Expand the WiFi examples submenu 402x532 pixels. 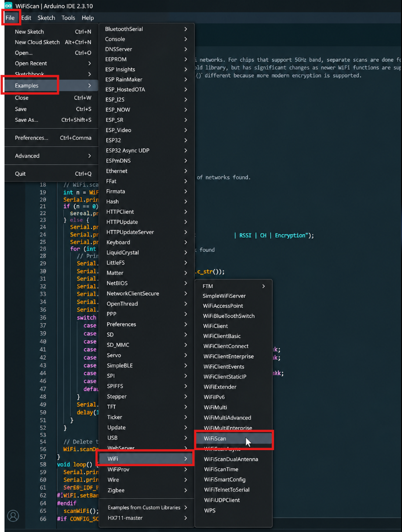[x=146, y=459]
